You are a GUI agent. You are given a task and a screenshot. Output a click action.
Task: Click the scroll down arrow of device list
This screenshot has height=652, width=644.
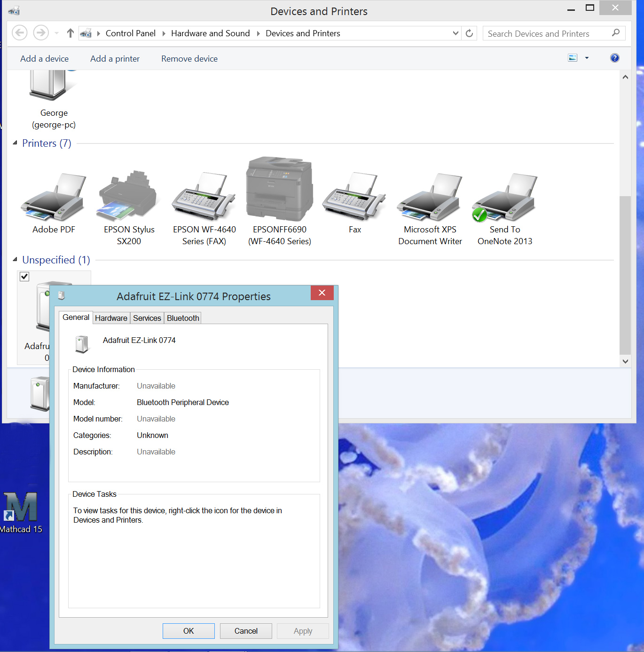(625, 361)
